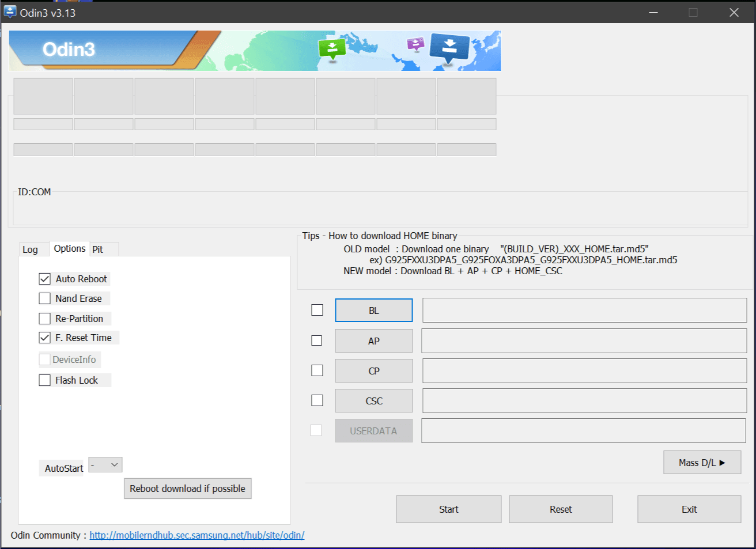
Task: Click the BL file path field
Action: (585, 311)
